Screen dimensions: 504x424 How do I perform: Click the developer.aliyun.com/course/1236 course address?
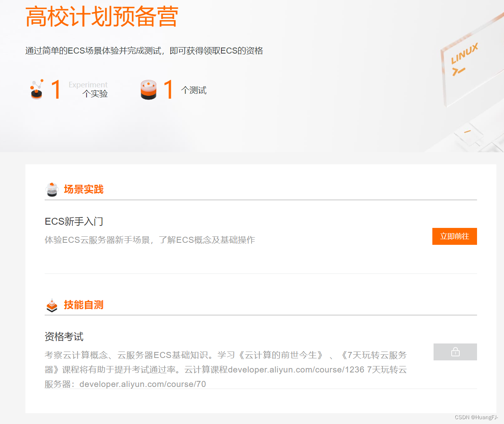296,370
